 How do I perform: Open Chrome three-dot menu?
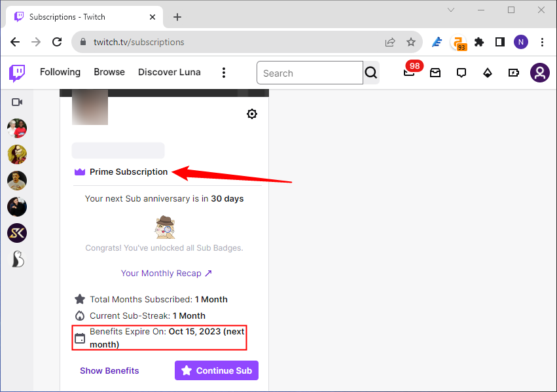(x=542, y=43)
